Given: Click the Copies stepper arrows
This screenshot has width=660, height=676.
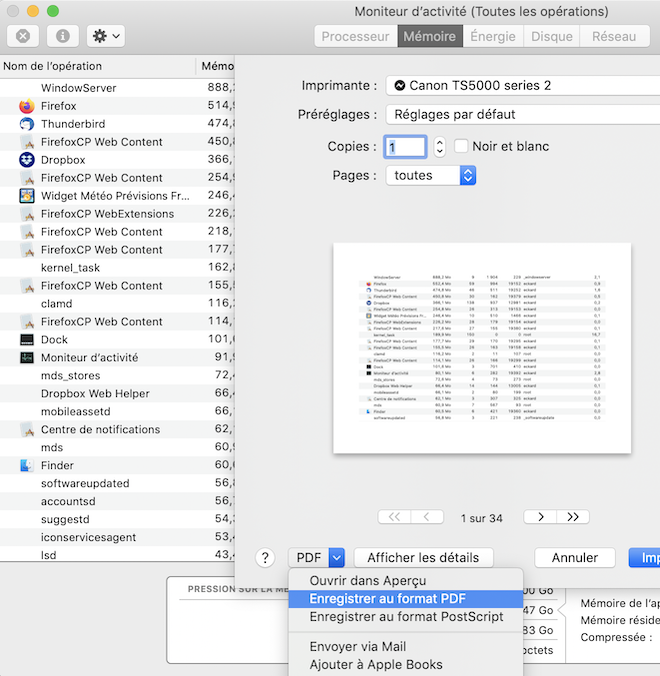Looking at the screenshot, I should [x=439, y=147].
